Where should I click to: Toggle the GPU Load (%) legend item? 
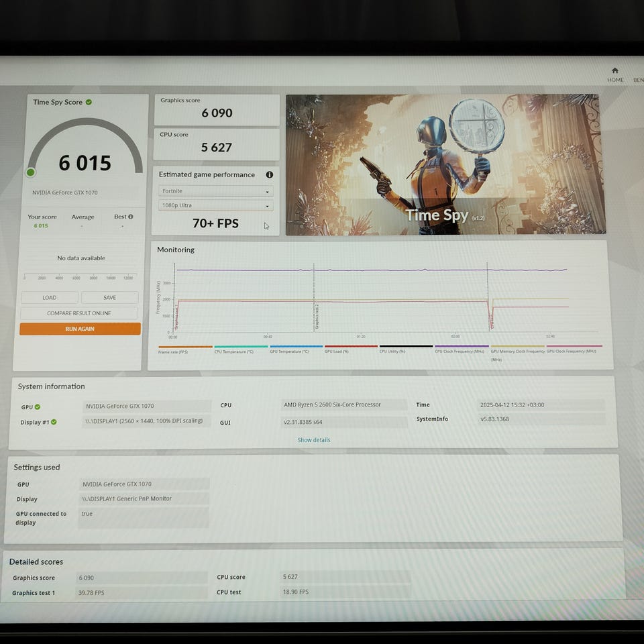coord(351,349)
